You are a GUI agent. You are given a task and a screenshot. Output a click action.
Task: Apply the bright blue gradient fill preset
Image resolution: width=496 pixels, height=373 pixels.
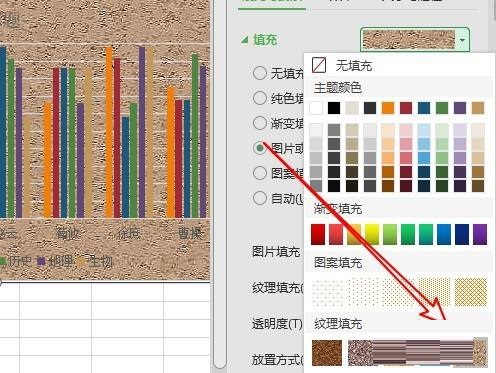click(x=444, y=234)
